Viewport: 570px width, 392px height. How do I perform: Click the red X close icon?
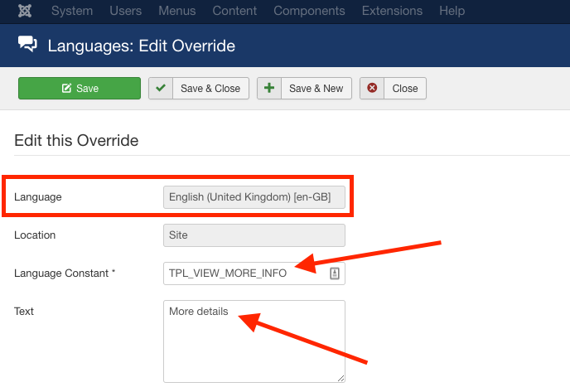372,88
